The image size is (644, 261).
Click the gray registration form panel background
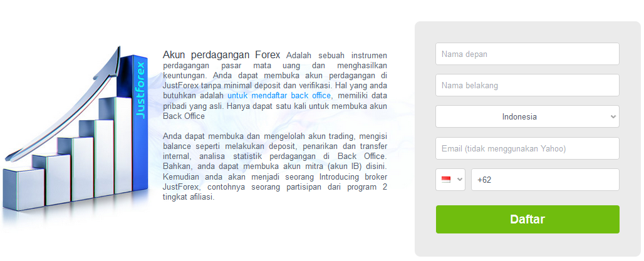pyautogui.click(x=527, y=245)
